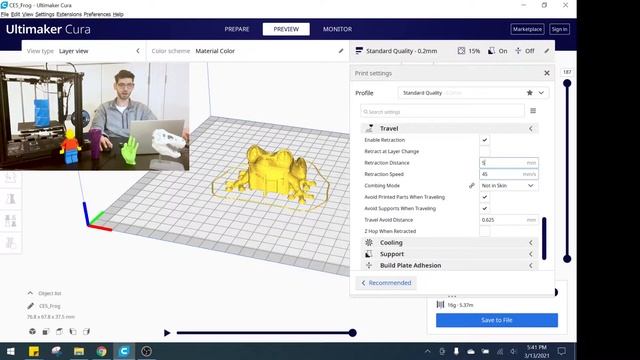The width and height of the screenshot is (640, 360).
Task: Open Chrome from the taskbar
Action: click(x=101, y=351)
